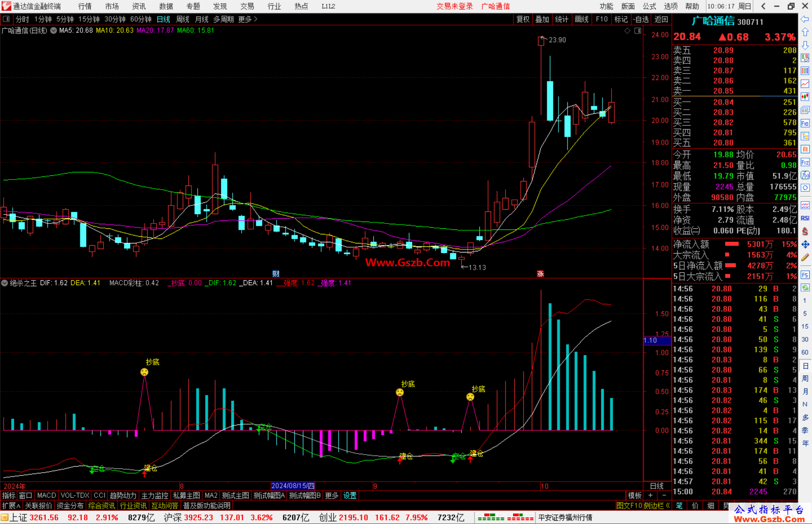Select 季 quarterly period in right sidebar
Screen dimensions: 812x524
click(x=805, y=430)
